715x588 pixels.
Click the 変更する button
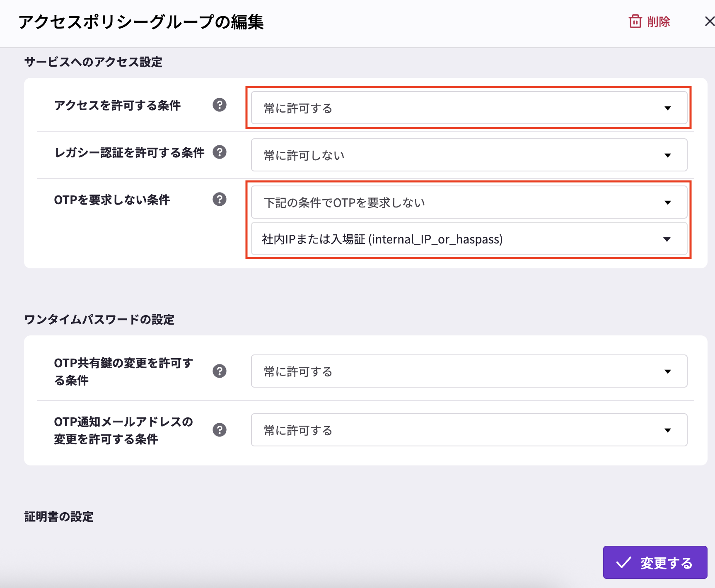[655, 562]
